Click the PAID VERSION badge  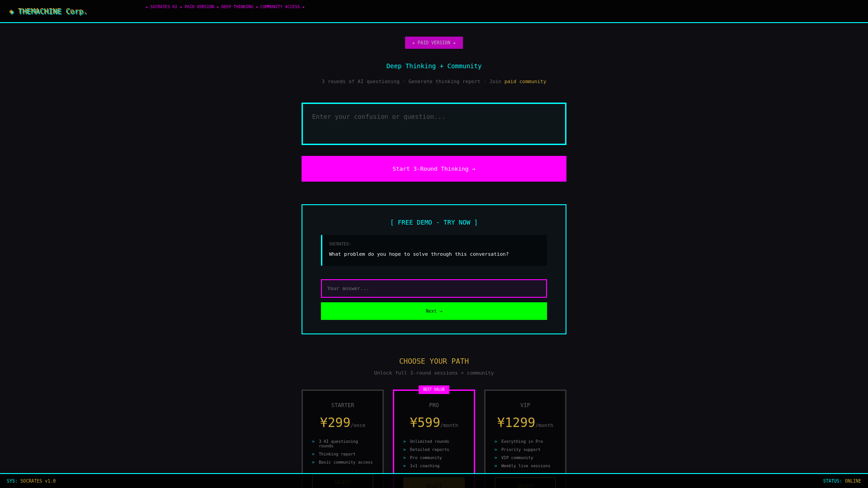(x=434, y=43)
